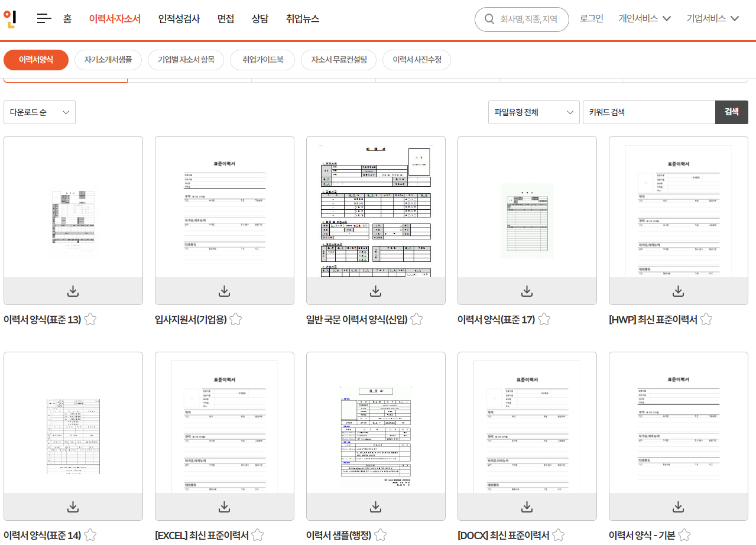Download the [DOCX] 최신 표준이력서
This screenshot has height=545, width=756.
[527, 506]
